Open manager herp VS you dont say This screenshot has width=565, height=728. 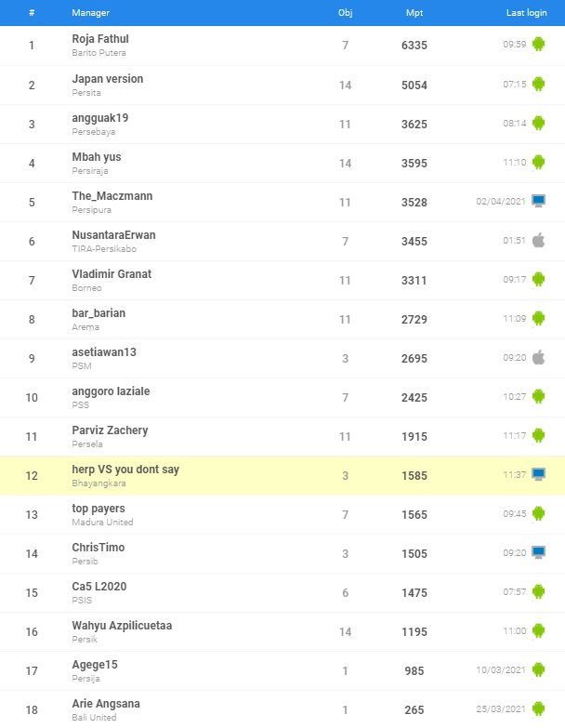(x=125, y=470)
